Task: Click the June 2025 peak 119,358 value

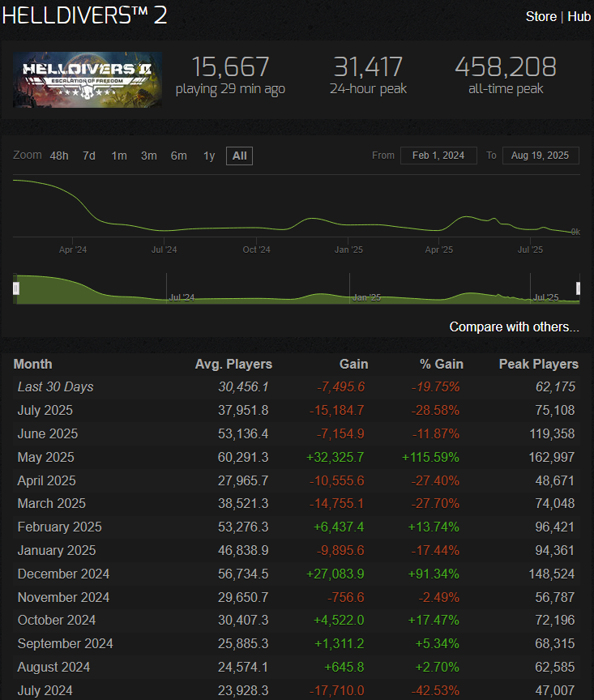Action: point(552,433)
